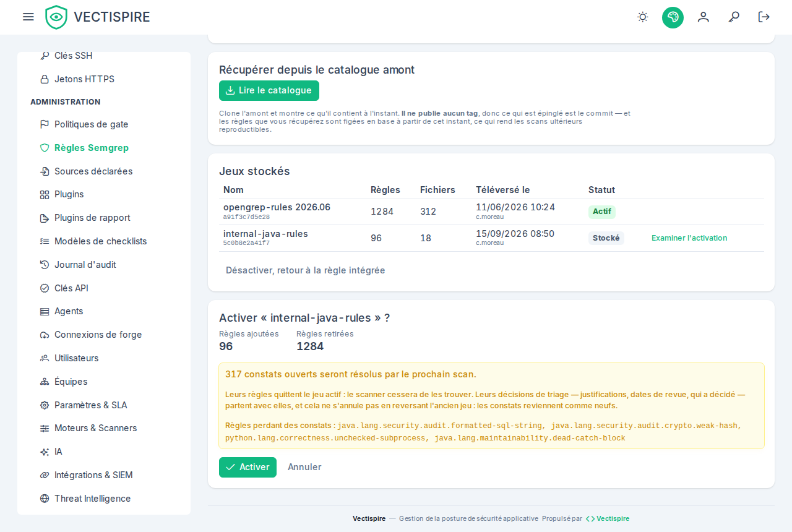Screen dimensions: 792x532
Task: Click Examiner l'activation link
Action: coord(689,238)
